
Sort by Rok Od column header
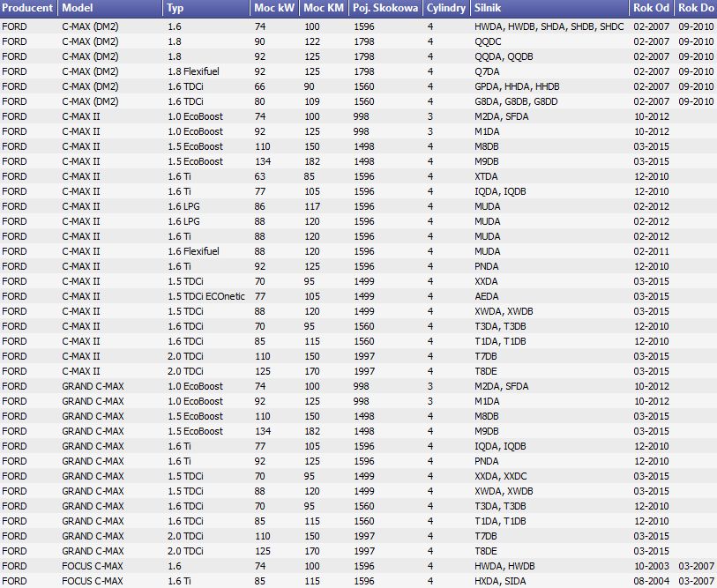(x=652, y=8)
